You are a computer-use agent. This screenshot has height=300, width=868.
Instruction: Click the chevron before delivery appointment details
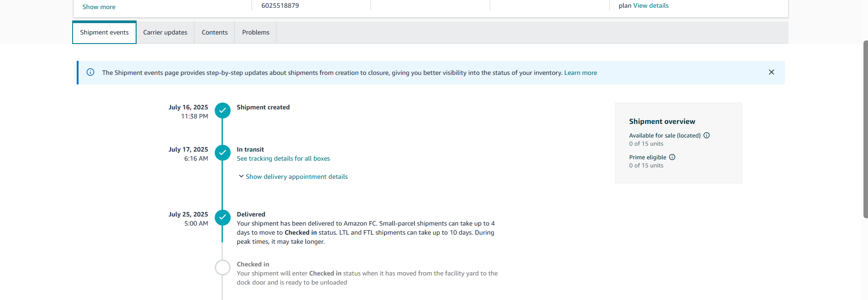241,176
